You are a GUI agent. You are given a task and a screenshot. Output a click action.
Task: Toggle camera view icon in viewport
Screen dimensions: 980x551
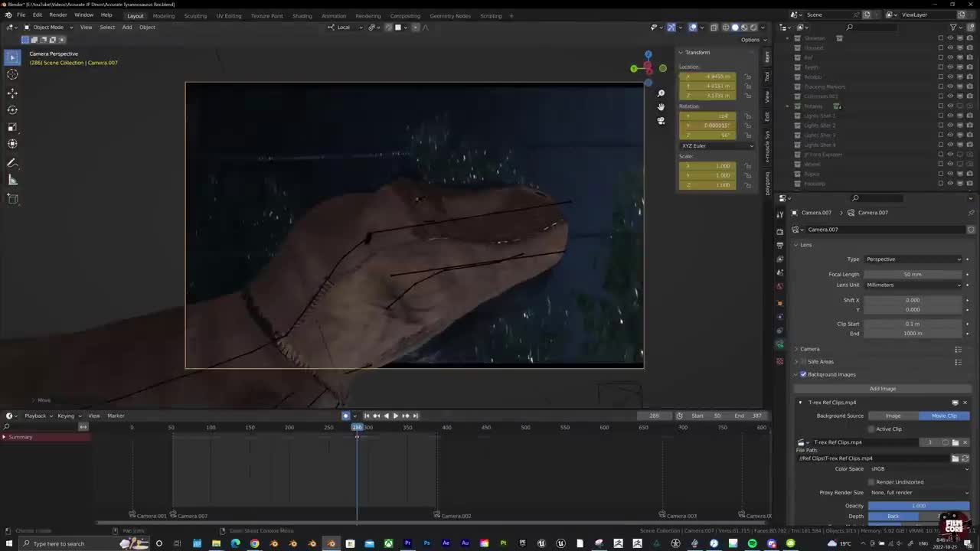(x=661, y=120)
